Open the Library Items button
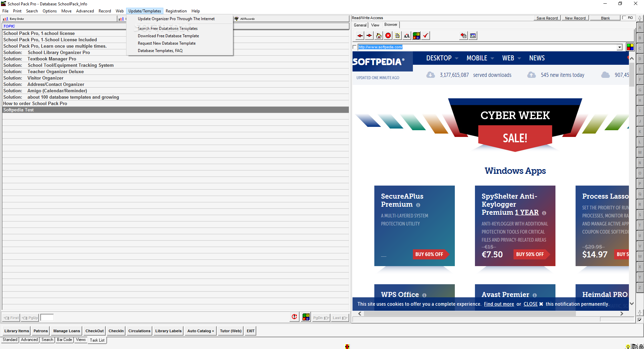 tap(16, 331)
